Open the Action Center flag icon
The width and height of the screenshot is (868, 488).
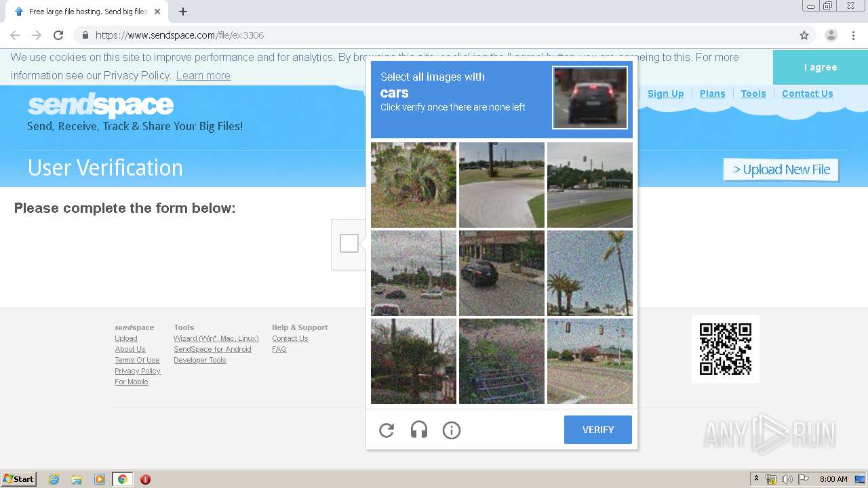pos(804,479)
